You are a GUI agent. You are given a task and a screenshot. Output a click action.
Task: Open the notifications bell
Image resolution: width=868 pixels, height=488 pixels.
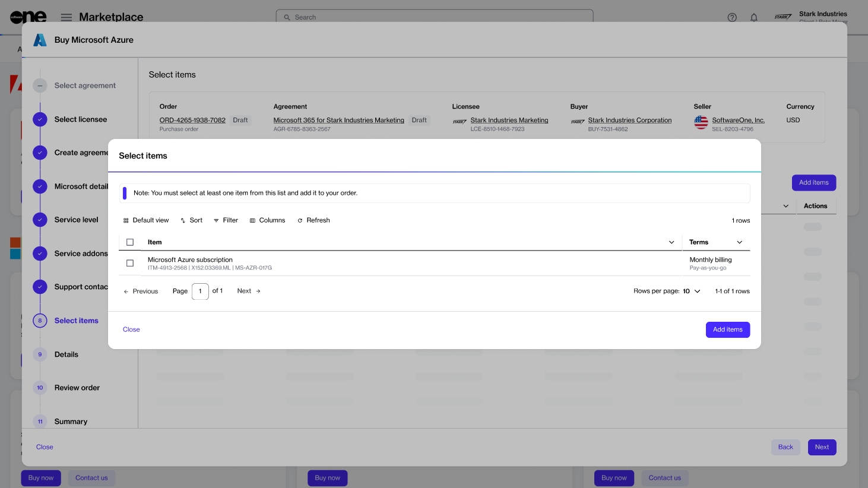[753, 17]
